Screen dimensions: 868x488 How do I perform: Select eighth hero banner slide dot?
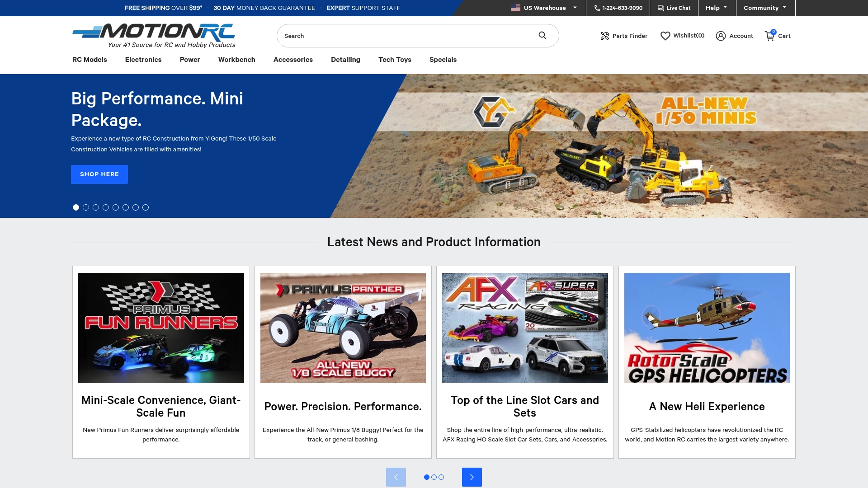tap(146, 207)
